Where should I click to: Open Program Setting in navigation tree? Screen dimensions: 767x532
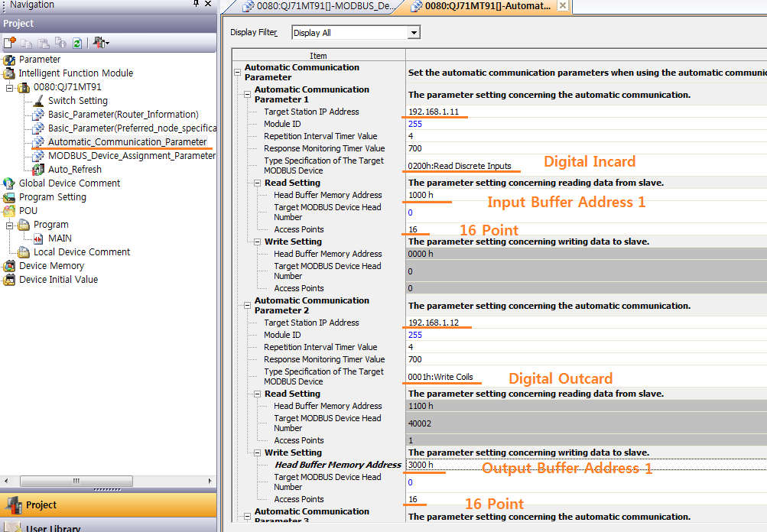click(52, 197)
